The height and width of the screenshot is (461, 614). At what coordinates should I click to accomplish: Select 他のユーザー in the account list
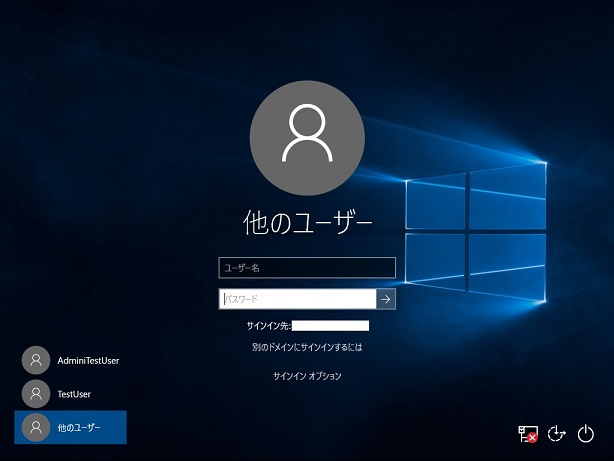click(x=70, y=427)
